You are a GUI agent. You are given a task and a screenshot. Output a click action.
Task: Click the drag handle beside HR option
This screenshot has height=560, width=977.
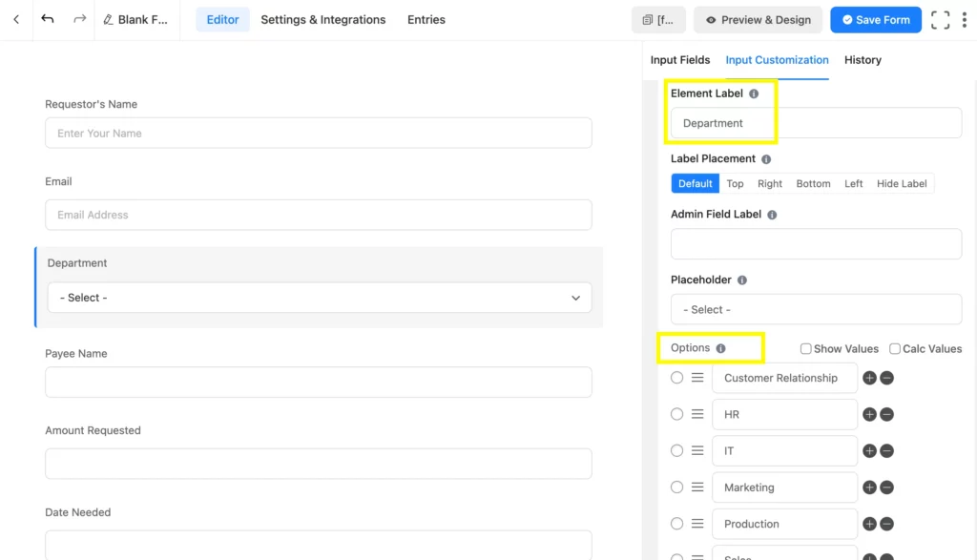pyautogui.click(x=698, y=414)
